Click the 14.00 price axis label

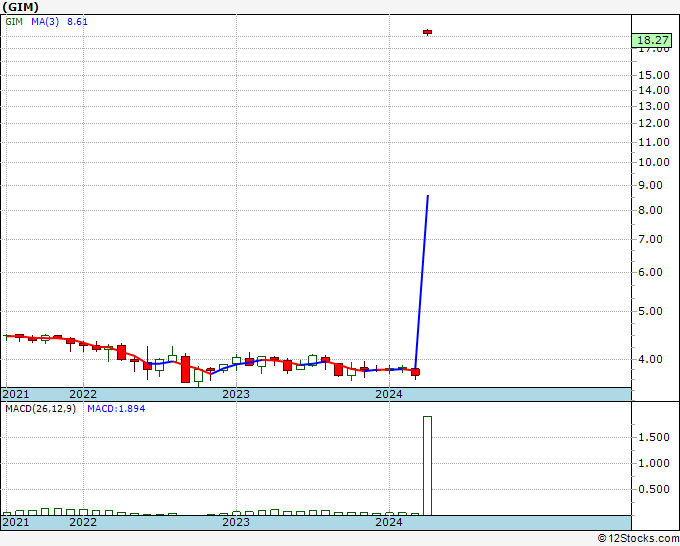pos(654,90)
